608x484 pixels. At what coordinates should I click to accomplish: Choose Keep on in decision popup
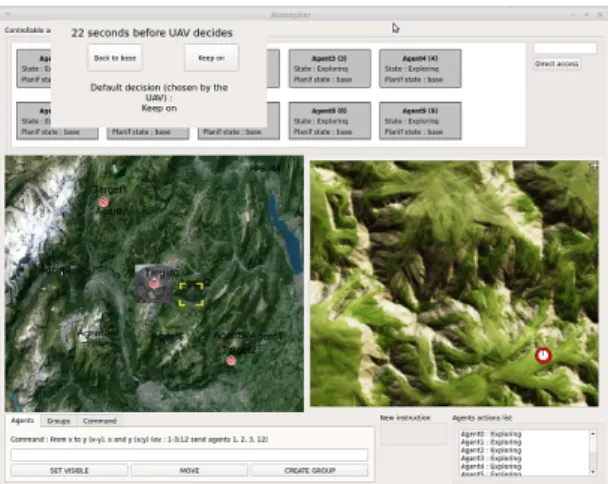click(211, 58)
